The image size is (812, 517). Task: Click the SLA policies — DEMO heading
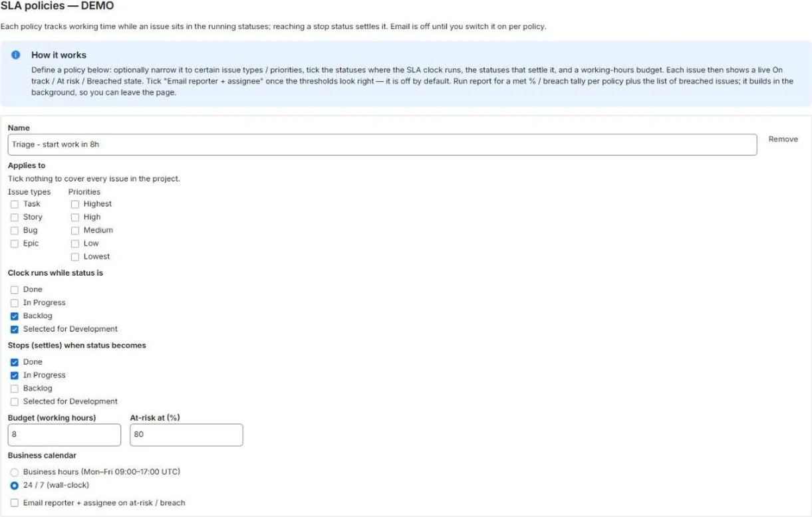pyautogui.click(x=57, y=6)
